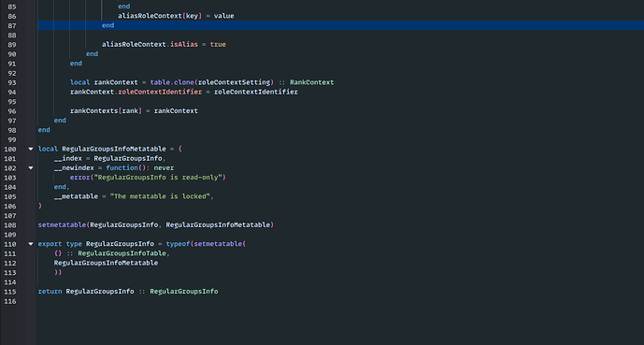Click 'roleContextSetting' argument on line 93
644x345 pixels.
234,82
